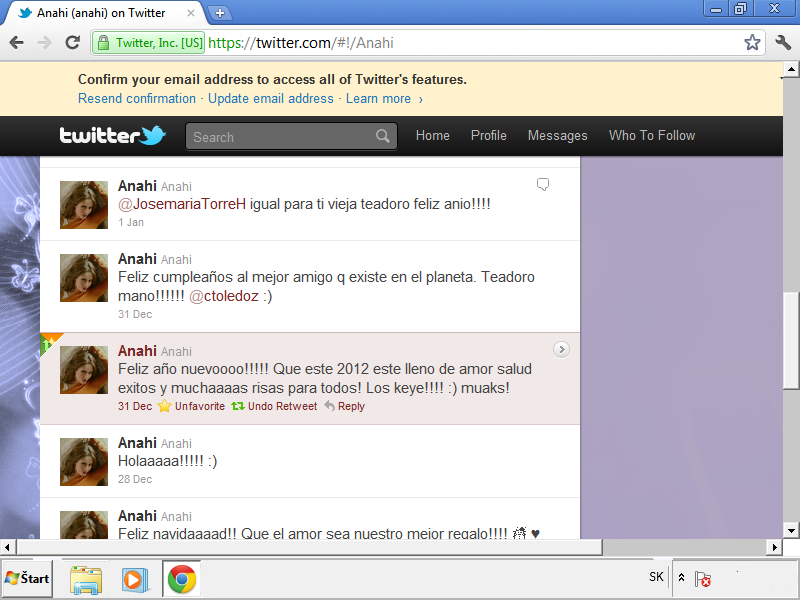Open details arrow on Feliz año nuevo tweet
Screen dimensions: 800x600
561,349
